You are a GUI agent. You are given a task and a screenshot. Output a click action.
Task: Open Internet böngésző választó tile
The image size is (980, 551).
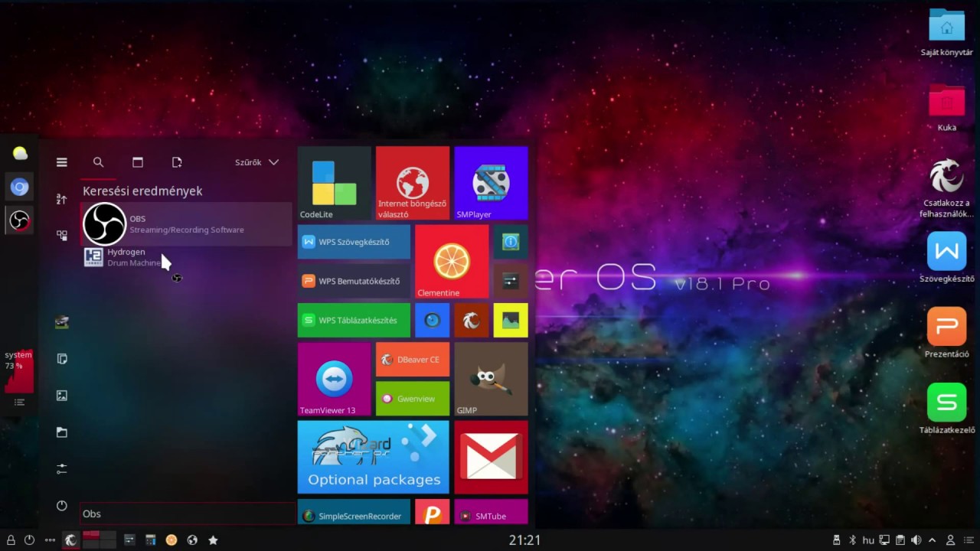click(x=413, y=183)
